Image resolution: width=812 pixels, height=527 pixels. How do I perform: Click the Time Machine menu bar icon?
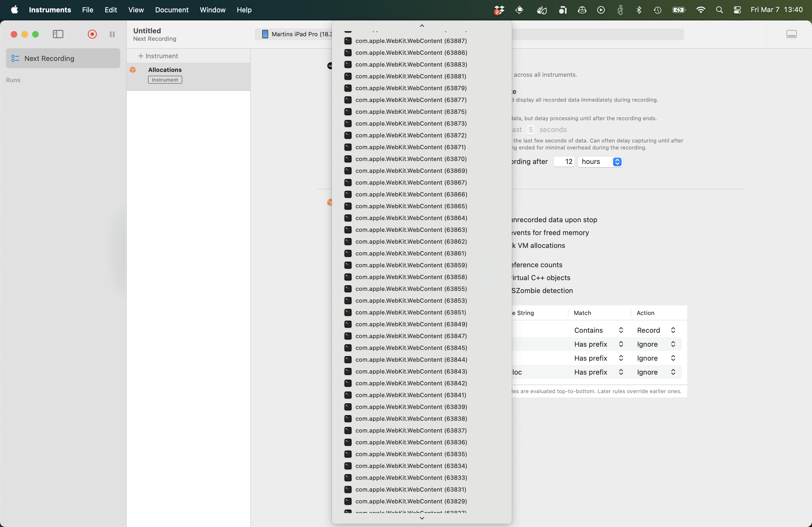click(x=657, y=10)
